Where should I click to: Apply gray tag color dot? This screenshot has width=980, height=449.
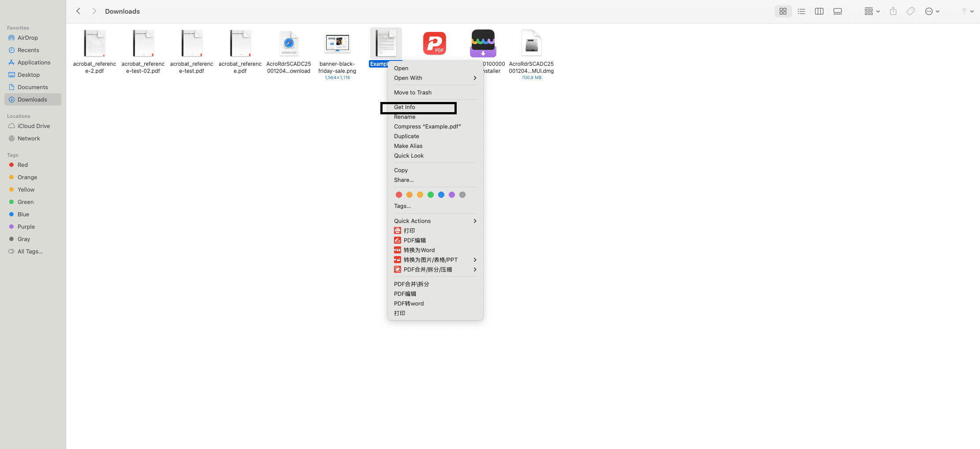462,195
